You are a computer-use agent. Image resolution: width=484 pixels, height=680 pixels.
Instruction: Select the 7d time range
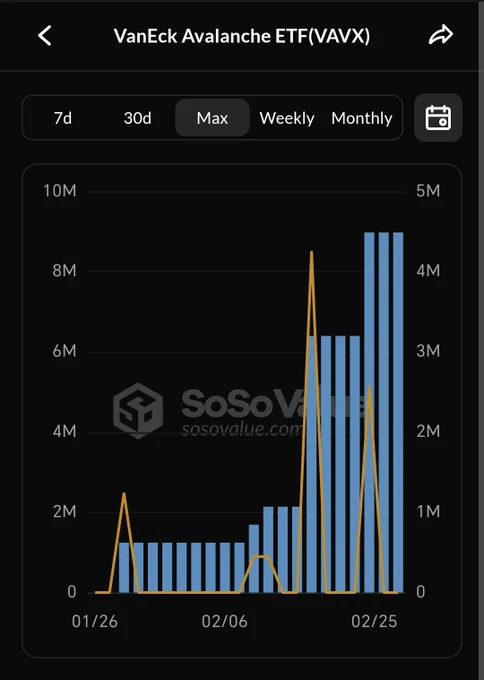(63, 118)
